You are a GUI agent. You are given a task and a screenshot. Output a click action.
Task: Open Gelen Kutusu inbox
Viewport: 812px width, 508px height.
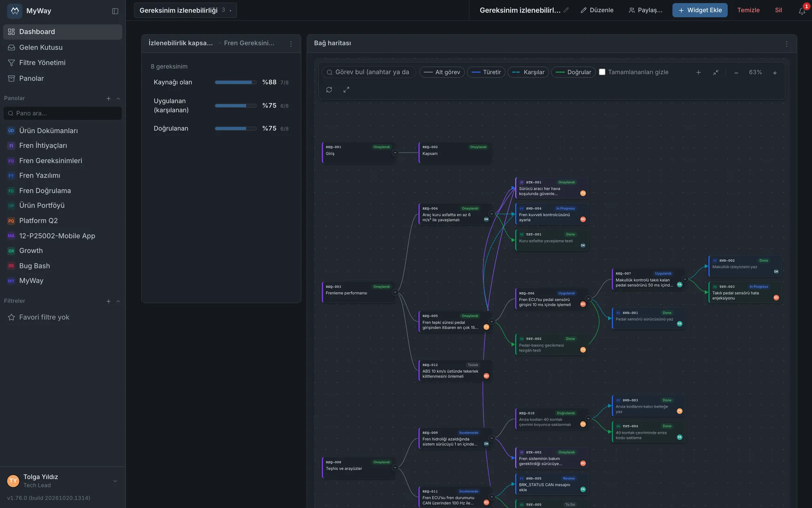pyautogui.click(x=63, y=48)
